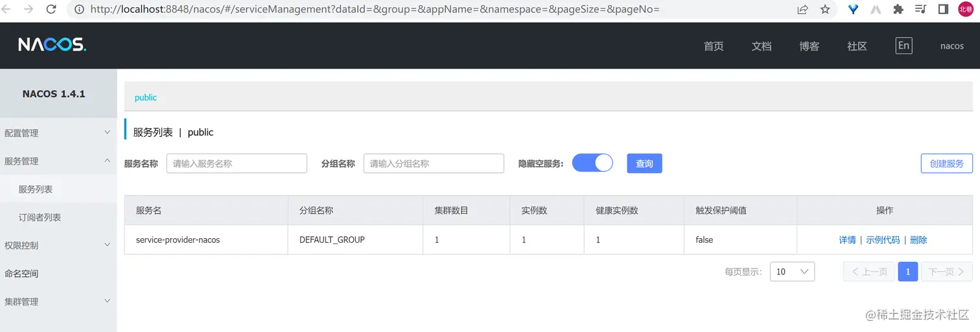Bookmark this page with the star icon
Viewport: 980px width, 332px height.
pos(825,9)
